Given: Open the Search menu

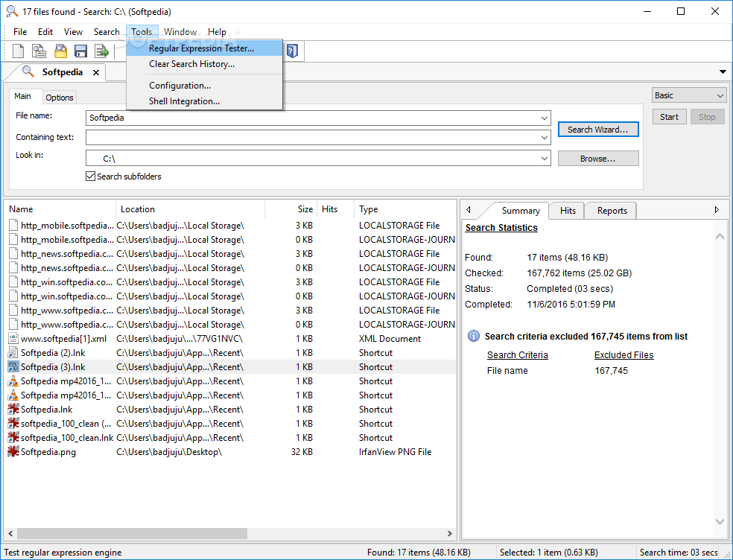Looking at the screenshot, I should click(x=107, y=32).
